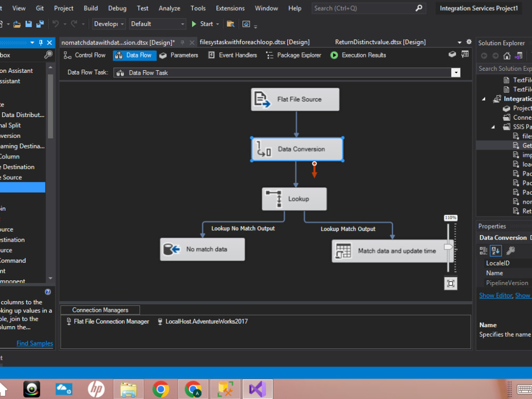Click the Autosize diagram icon below the zoom slider

tap(451, 284)
